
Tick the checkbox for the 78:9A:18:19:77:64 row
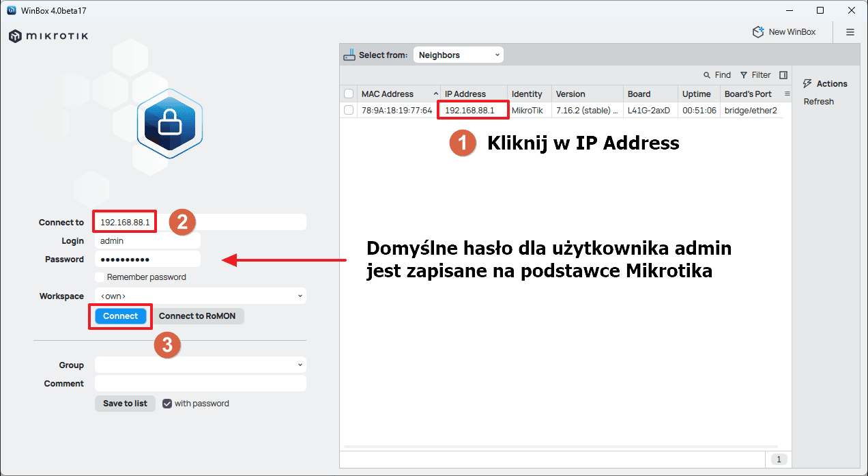click(x=349, y=110)
